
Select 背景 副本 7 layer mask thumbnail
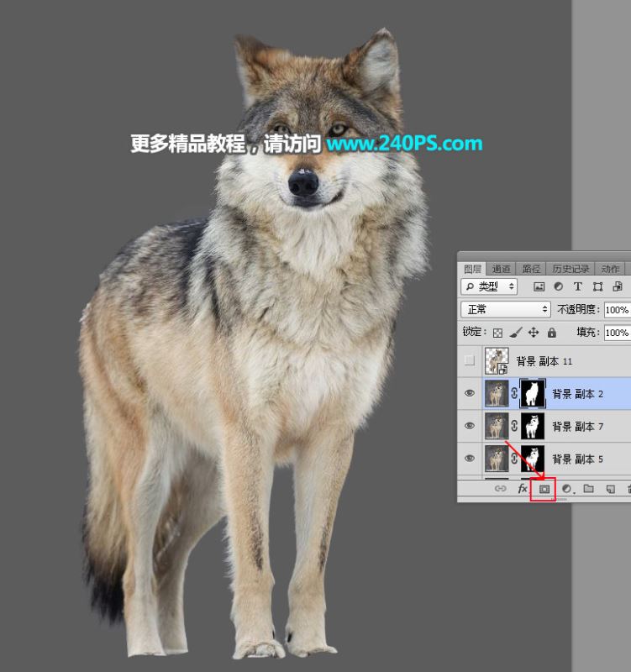tap(533, 426)
